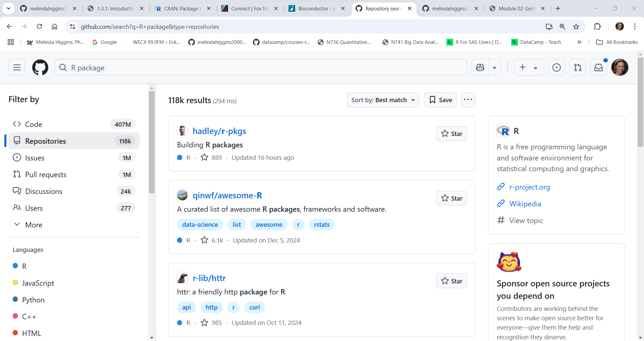Image resolution: width=644 pixels, height=341 pixels.
Task: Star the r-lib/httr repository
Action: pyautogui.click(x=451, y=281)
